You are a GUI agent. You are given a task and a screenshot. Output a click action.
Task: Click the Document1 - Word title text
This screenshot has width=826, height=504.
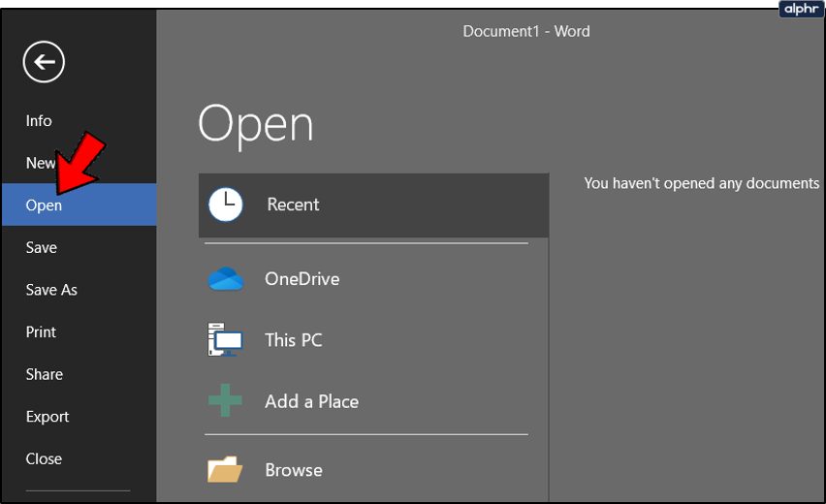point(526,31)
